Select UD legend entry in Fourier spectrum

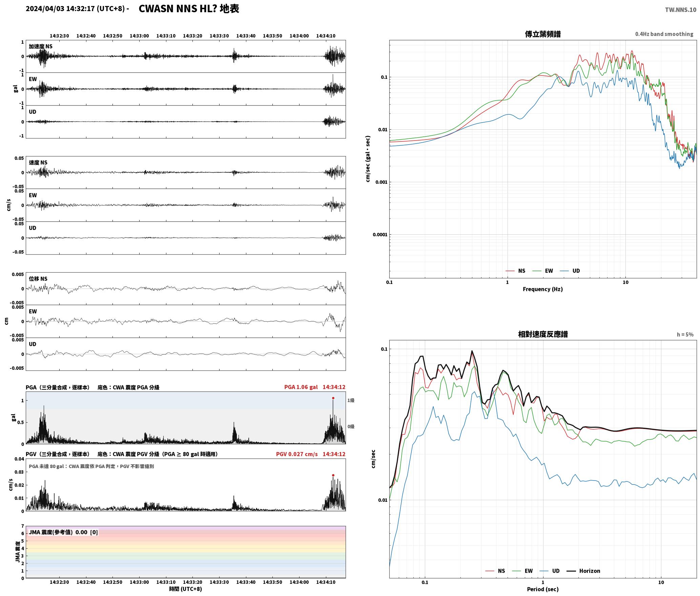pos(570,271)
